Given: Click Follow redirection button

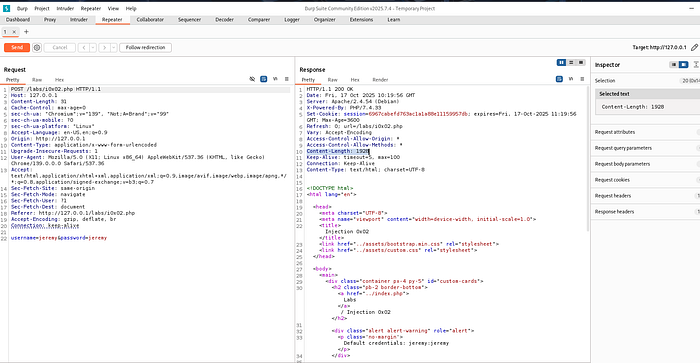Looking at the screenshot, I should coord(146,47).
